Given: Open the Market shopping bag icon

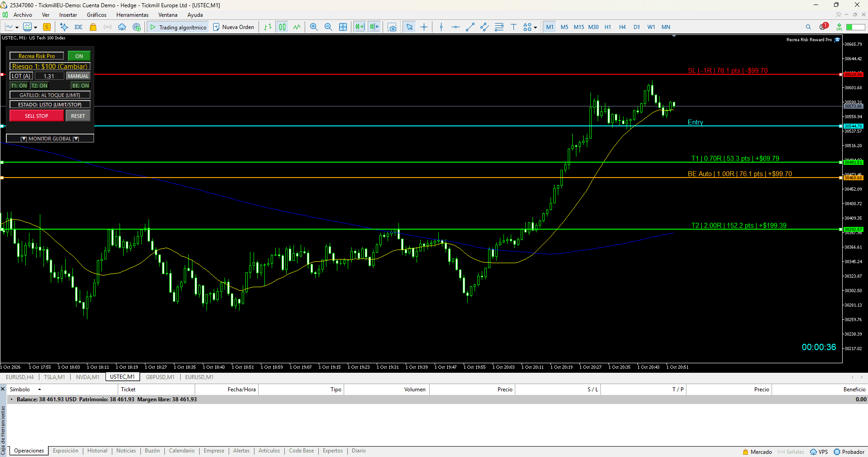Looking at the screenshot, I should point(93,27).
